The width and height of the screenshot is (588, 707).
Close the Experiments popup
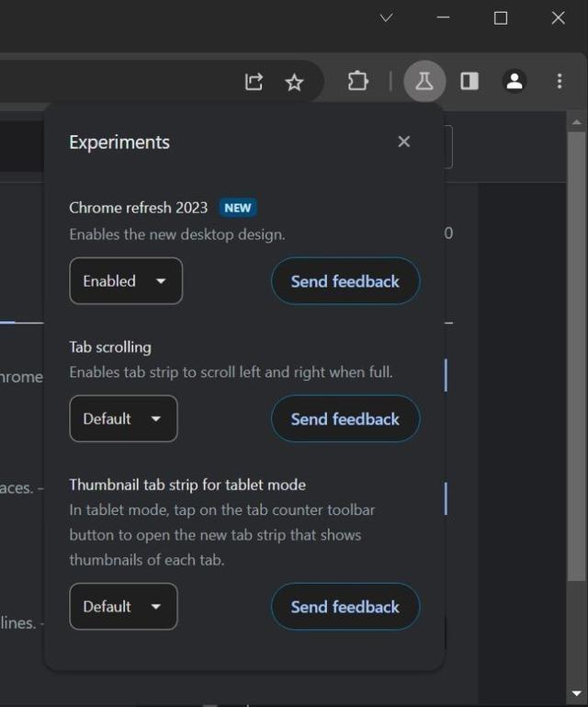(x=403, y=142)
